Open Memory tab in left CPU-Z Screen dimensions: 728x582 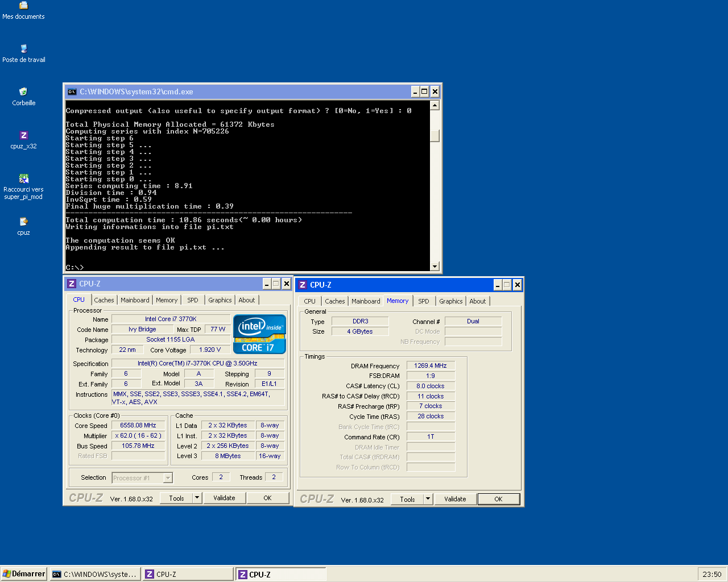pyautogui.click(x=167, y=300)
